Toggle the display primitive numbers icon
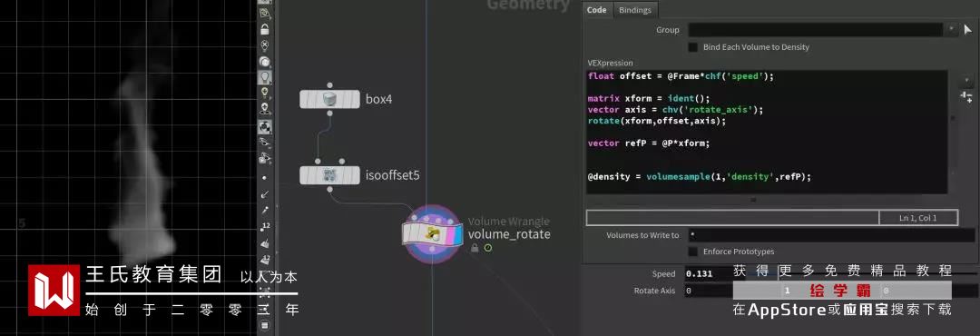The image size is (980, 336). [x=265, y=259]
